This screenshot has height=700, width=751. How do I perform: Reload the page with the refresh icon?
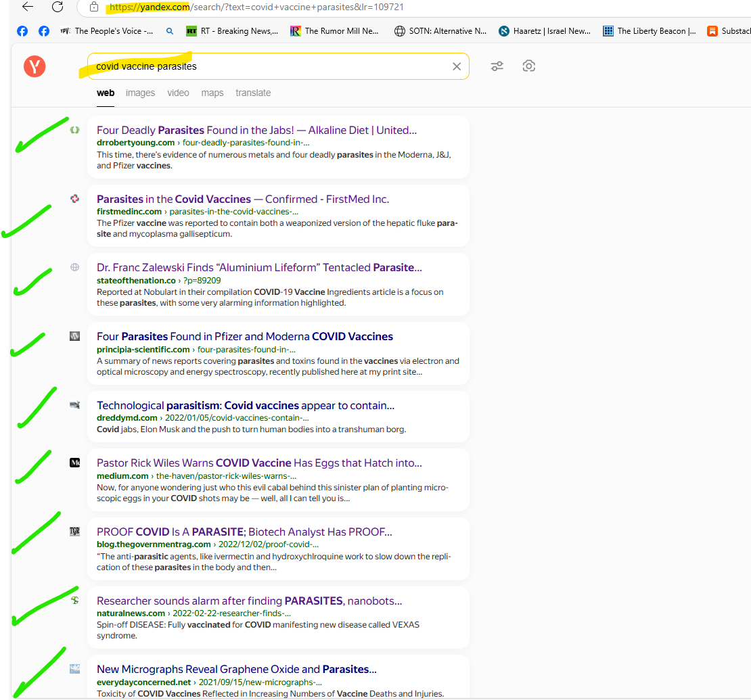click(x=58, y=7)
